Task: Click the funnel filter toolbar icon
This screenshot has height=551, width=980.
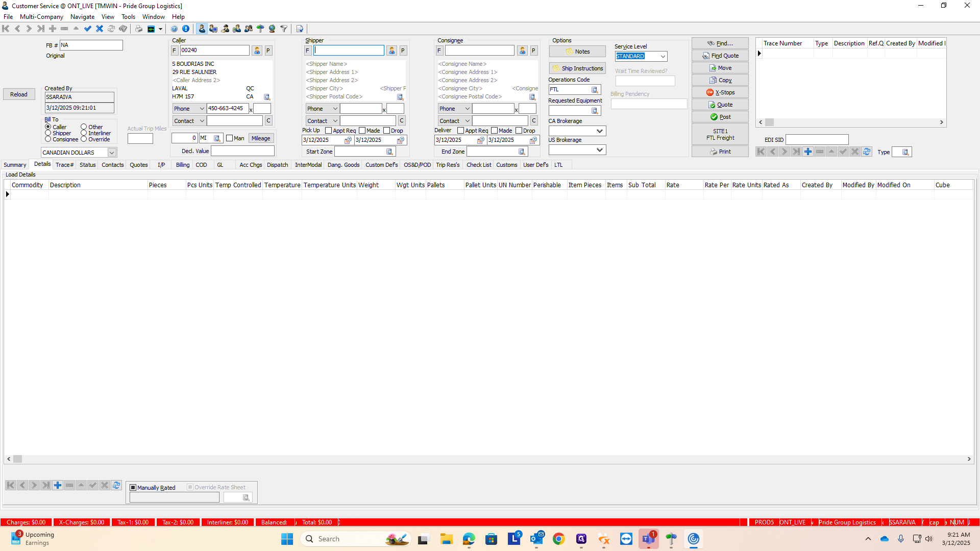Action: pos(284,29)
